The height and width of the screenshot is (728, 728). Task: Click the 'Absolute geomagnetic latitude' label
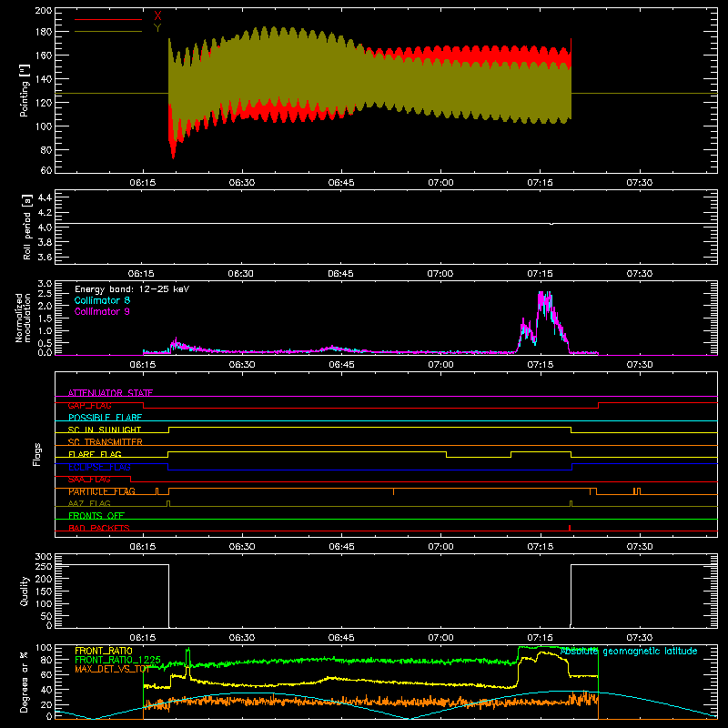(629, 651)
